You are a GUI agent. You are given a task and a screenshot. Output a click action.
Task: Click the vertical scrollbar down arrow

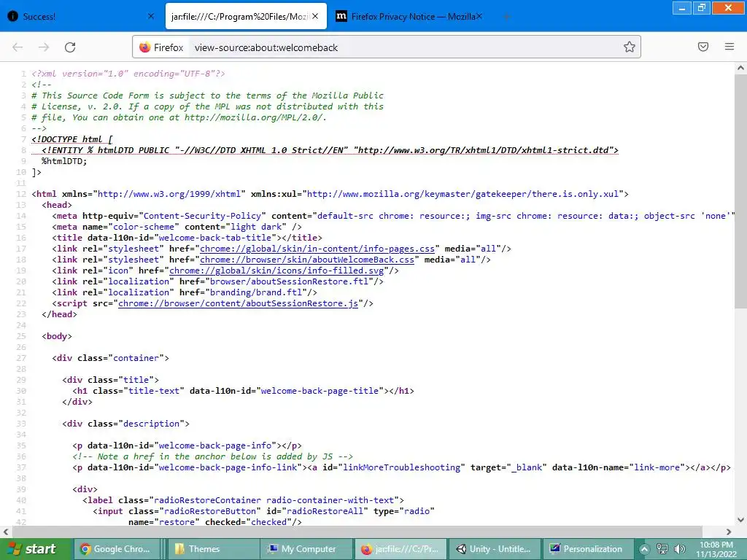point(741,520)
